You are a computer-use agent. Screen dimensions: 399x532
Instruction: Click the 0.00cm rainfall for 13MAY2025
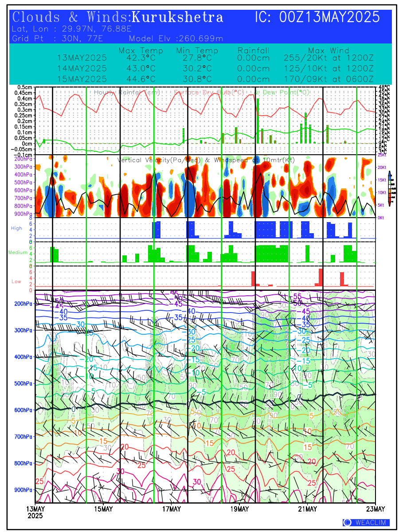[x=253, y=58]
